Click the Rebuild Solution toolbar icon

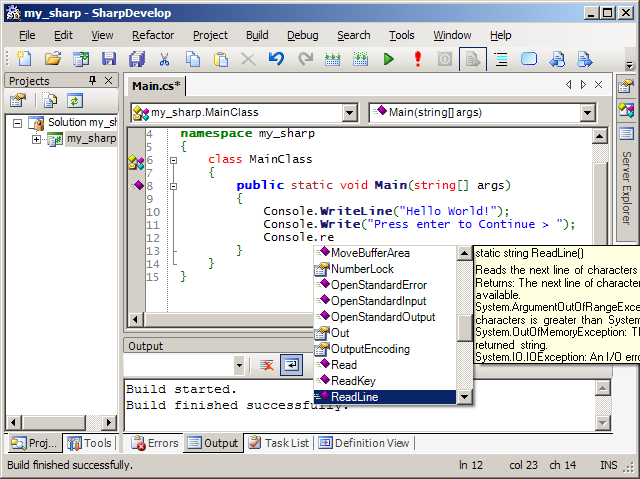[361, 60]
